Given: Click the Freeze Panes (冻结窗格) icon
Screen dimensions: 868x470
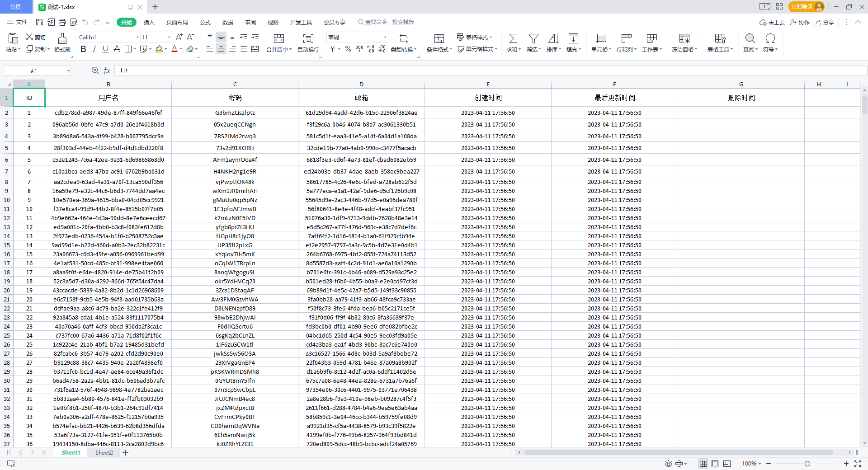Looking at the screenshot, I should point(684,38).
